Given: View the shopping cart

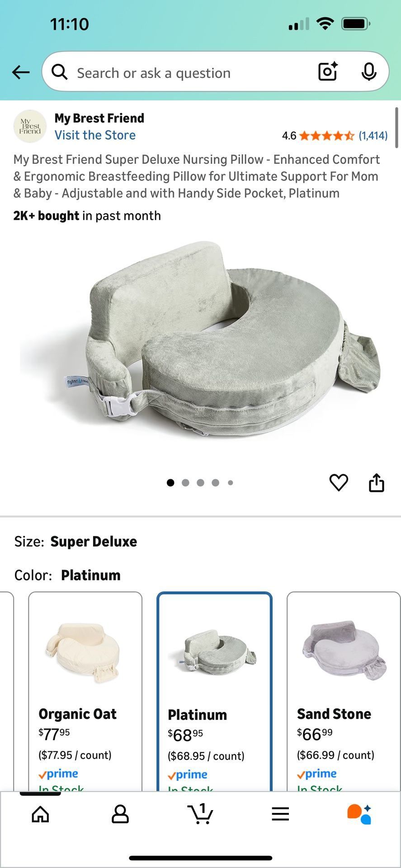Looking at the screenshot, I should [x=200, y=814].
